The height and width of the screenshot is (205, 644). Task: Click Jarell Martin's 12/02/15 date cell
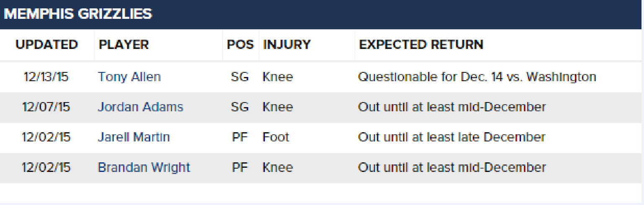[46, 137]
